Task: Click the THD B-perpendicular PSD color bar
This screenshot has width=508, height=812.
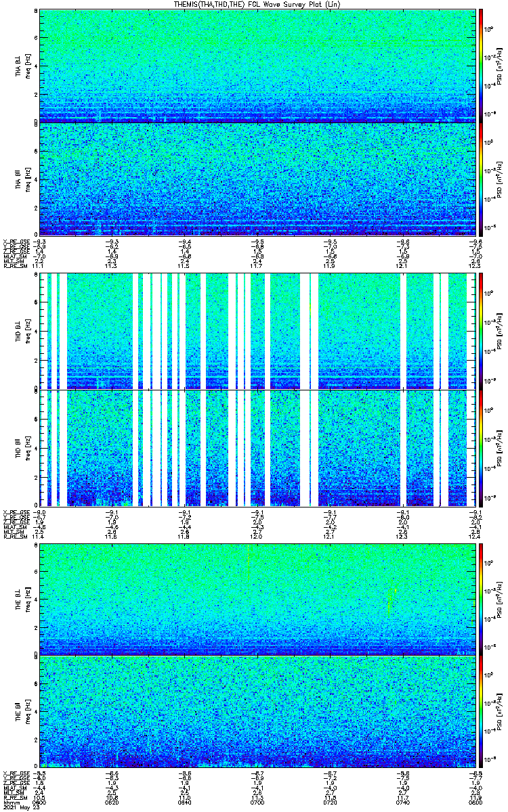Action: tap(480, 331)
